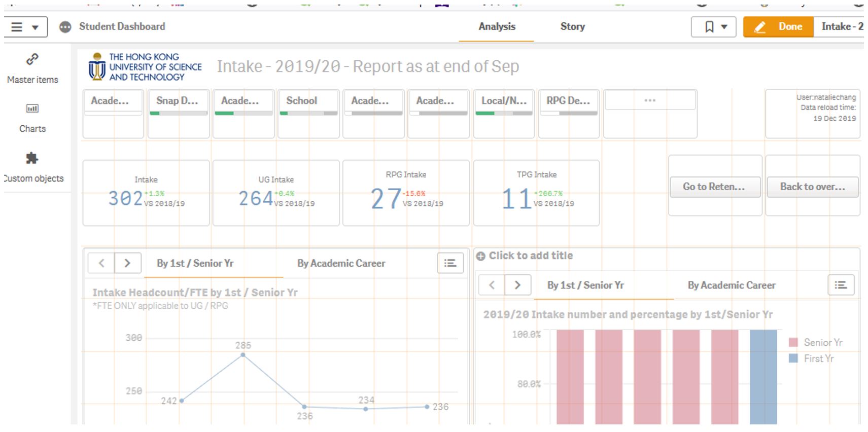
Task: Select the TPG Intake 11 KPI
Action: pyautogui.click(x=536, y=193)
